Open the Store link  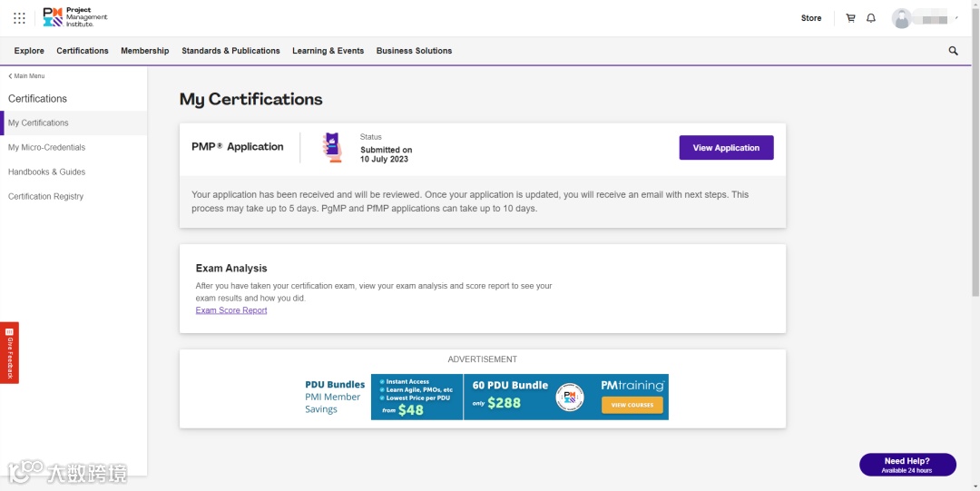coord(811,18)
